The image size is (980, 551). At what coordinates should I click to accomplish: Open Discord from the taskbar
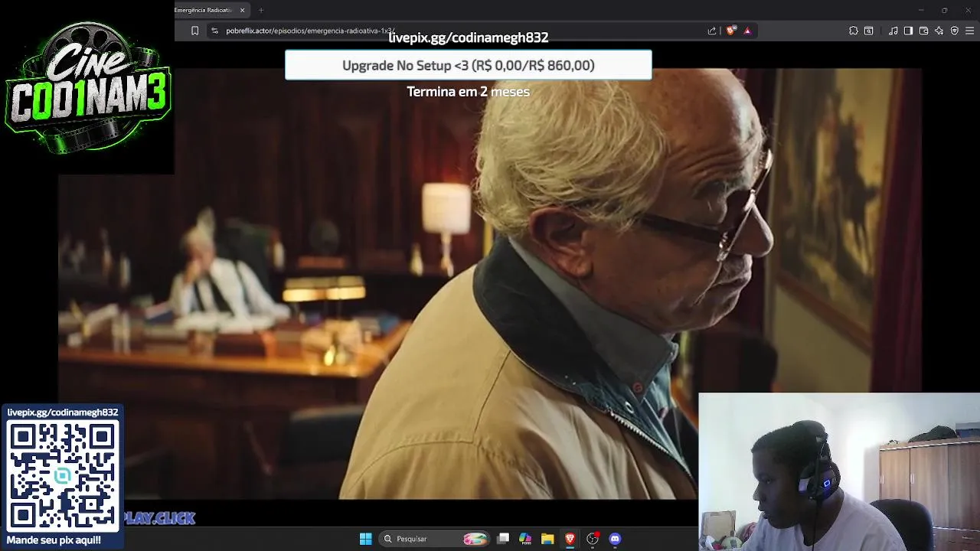615,539
